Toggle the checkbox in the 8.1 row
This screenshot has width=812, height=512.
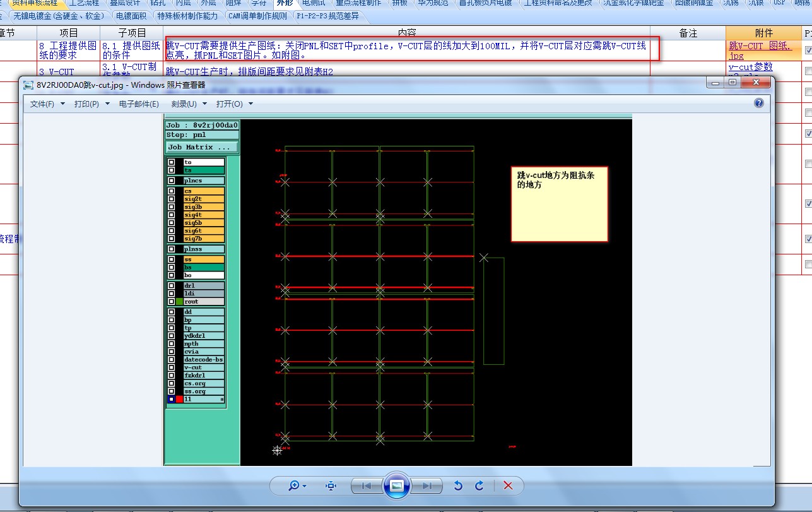coord(808,51)
